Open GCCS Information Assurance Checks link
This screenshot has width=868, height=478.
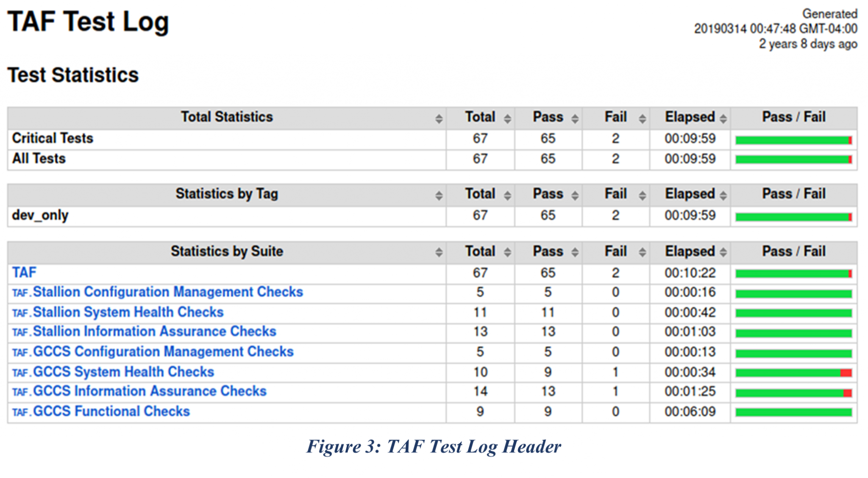pos(150,391)
